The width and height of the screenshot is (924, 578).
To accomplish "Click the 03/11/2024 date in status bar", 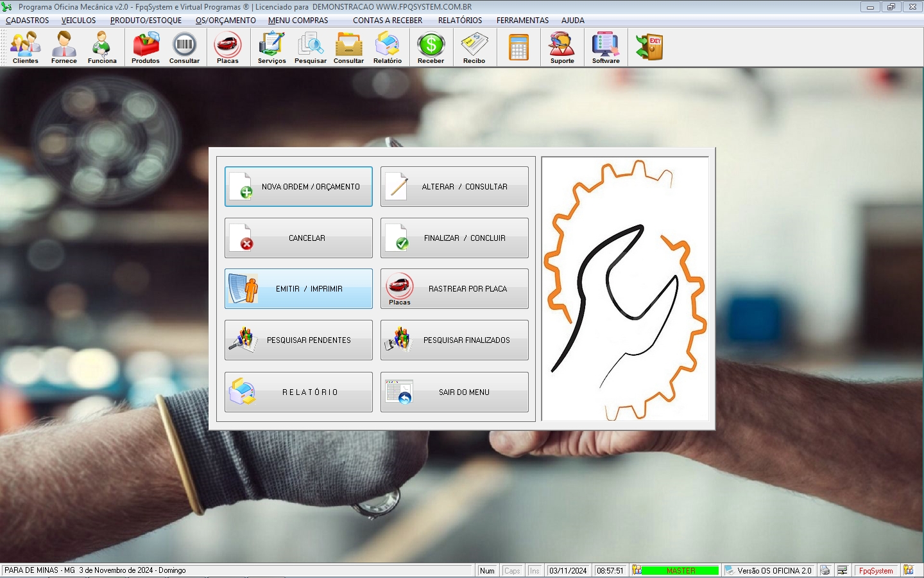I will coord(568,570).
